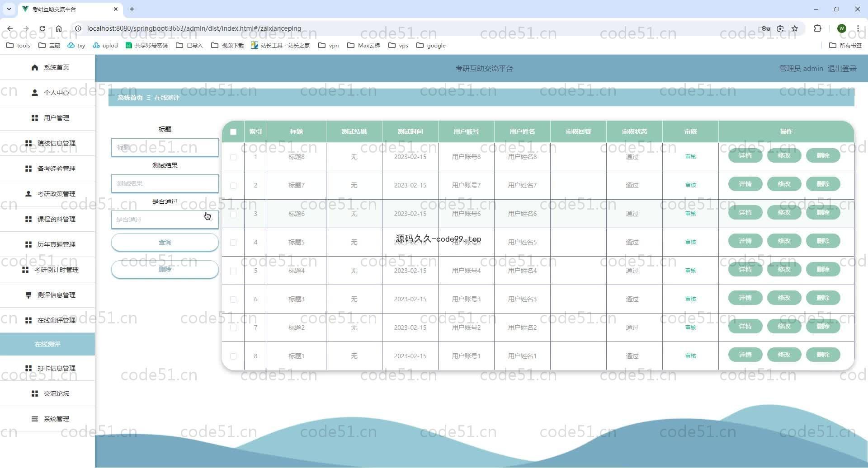Click the person icon beside 个人中心
This screenshot has height=468, width=868.
35,93
